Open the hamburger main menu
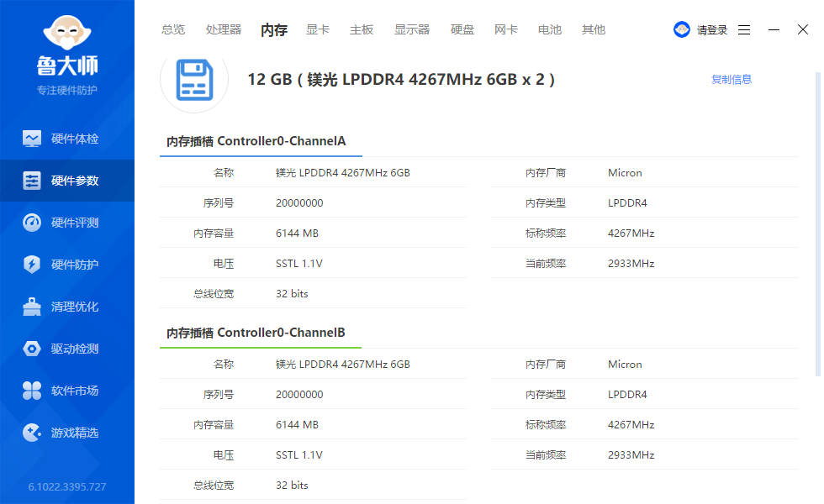This screenshot has width=824, height=504. pos(744,30)
